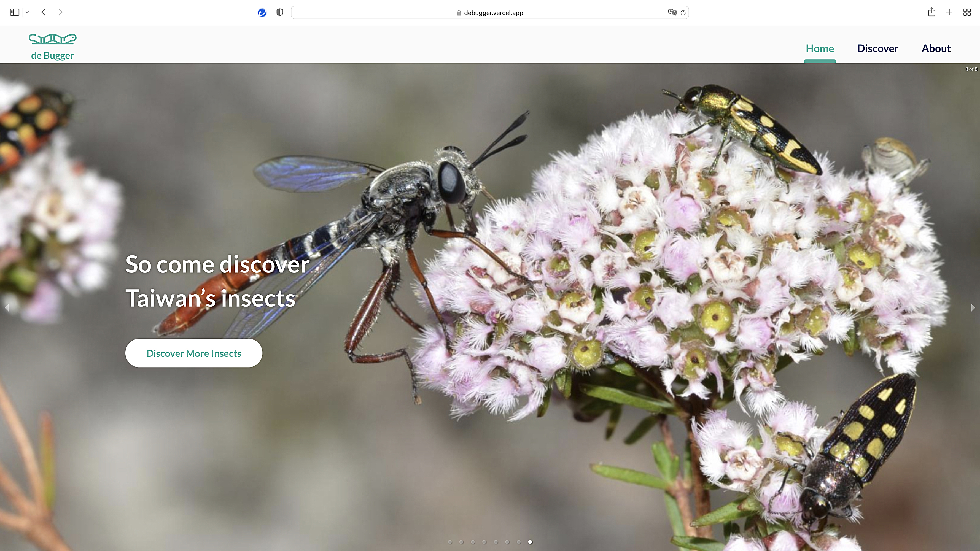Screen dimensions: 980x551
Task: Click the blue extension icon in toolbar
Action: click(x=262, y=13)
